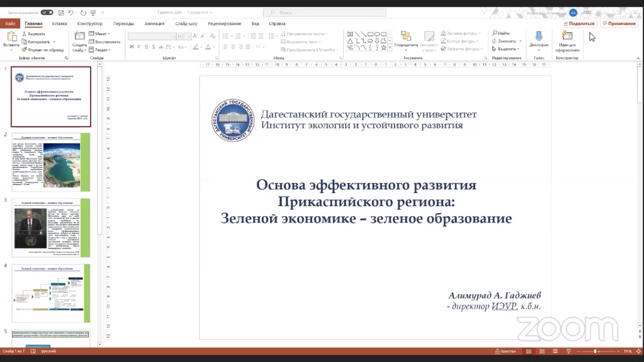Open the Insert (Вставка) tab
Viewport: 644px width, 362px height.
pos(59,24)
